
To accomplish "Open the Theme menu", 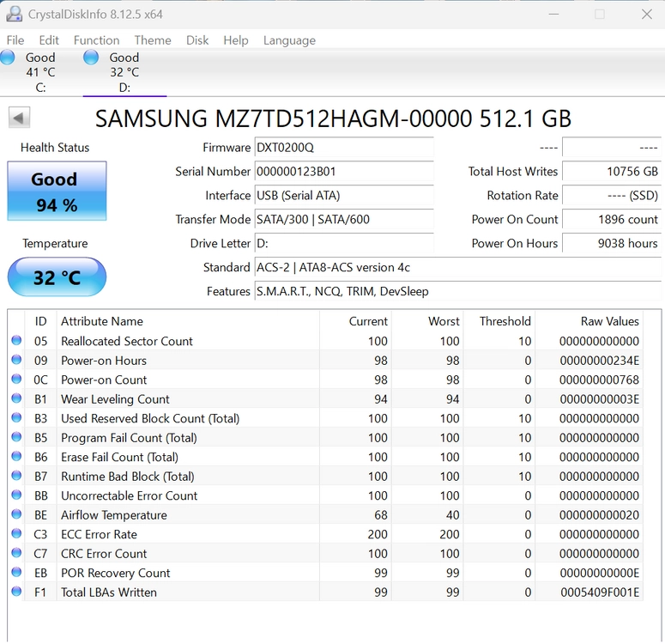I will point(153,40).
